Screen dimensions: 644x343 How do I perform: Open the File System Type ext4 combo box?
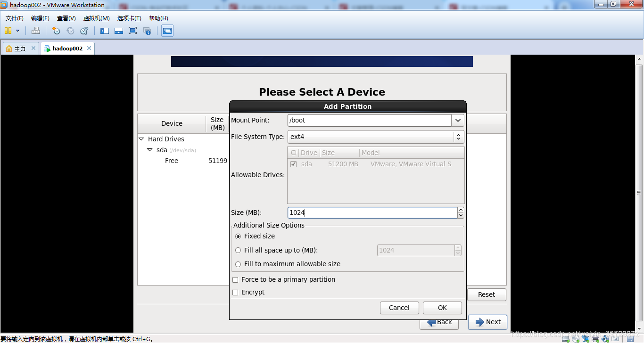(376, 137)
